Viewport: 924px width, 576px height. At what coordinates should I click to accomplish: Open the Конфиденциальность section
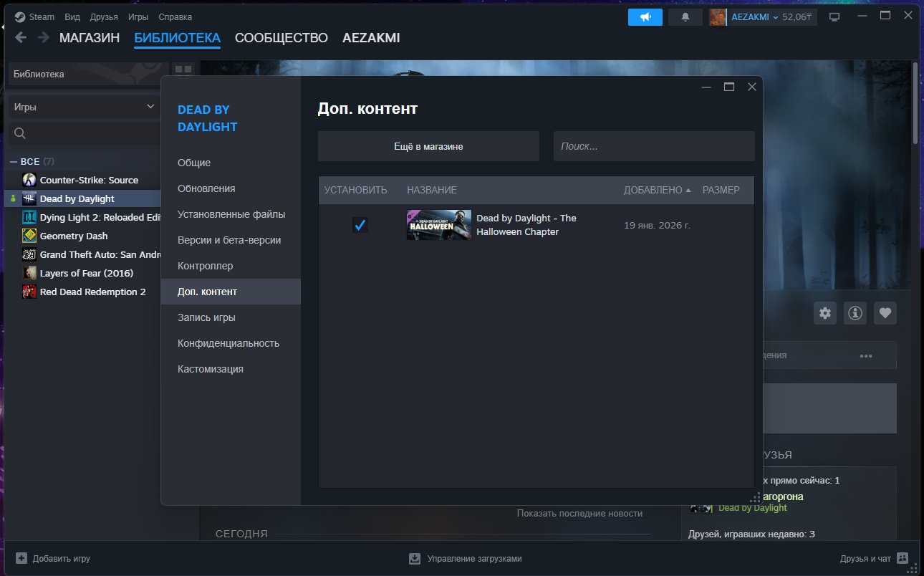tap(231, 343)
